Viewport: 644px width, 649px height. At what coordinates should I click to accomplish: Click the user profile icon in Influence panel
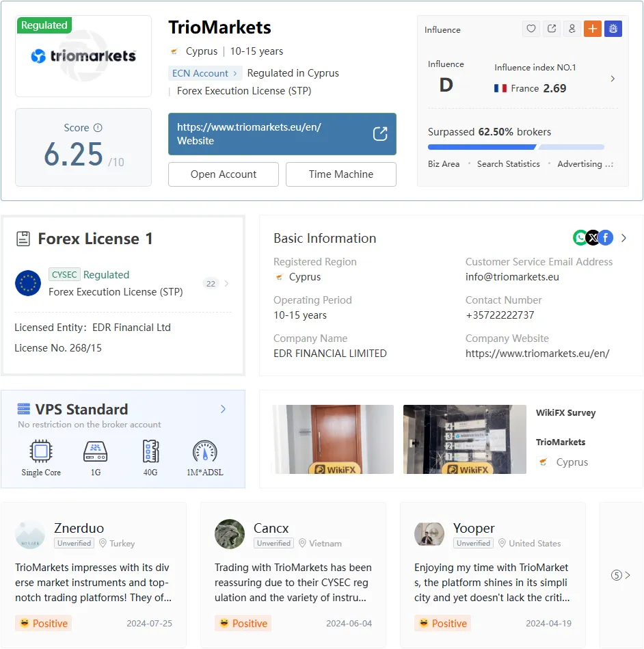point(572,29)
